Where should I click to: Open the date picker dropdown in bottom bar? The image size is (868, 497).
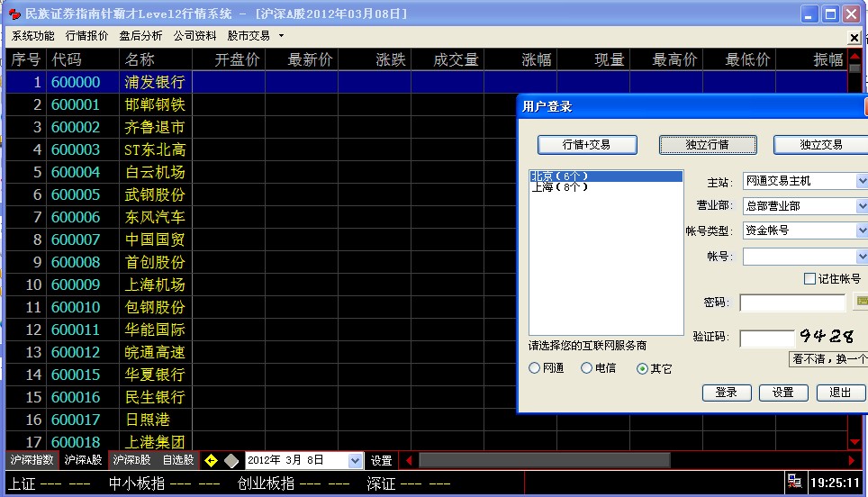point(355,461)
